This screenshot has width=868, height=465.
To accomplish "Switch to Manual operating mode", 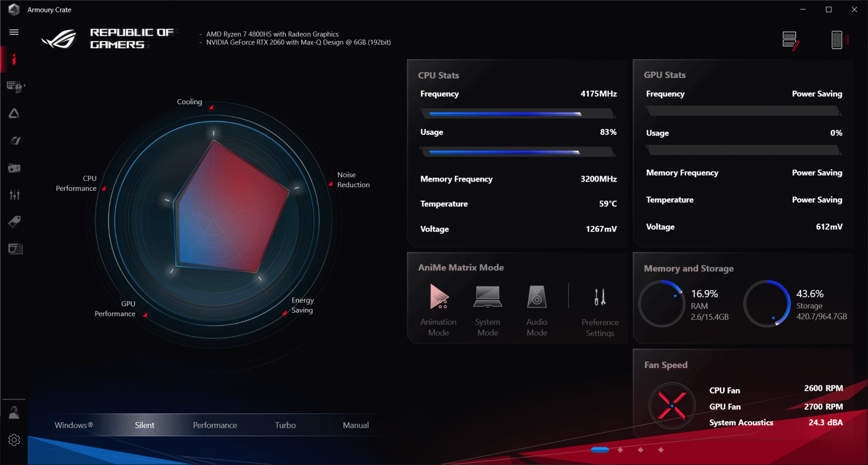I will [x=356, y=425].
